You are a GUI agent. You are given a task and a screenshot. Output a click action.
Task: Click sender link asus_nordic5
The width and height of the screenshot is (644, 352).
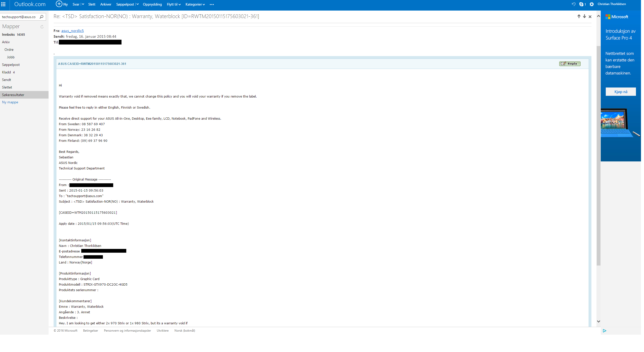(x=72, y=31)
